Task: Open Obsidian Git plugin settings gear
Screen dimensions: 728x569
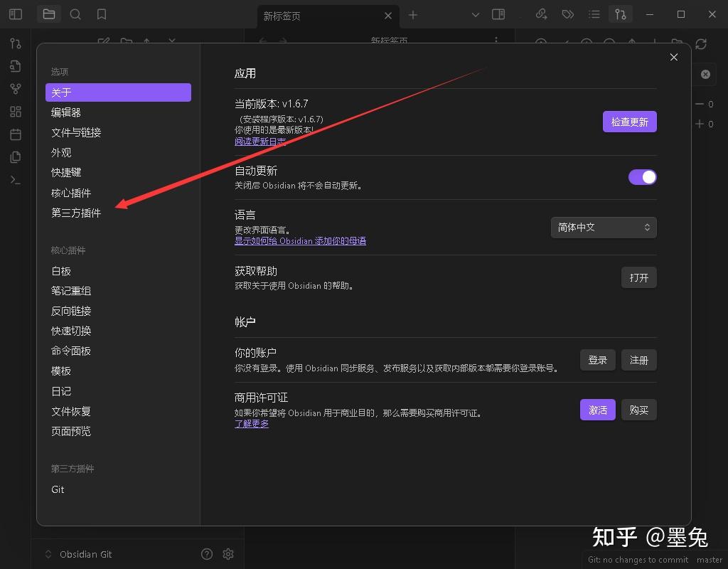Action: [x=227, y=553]
